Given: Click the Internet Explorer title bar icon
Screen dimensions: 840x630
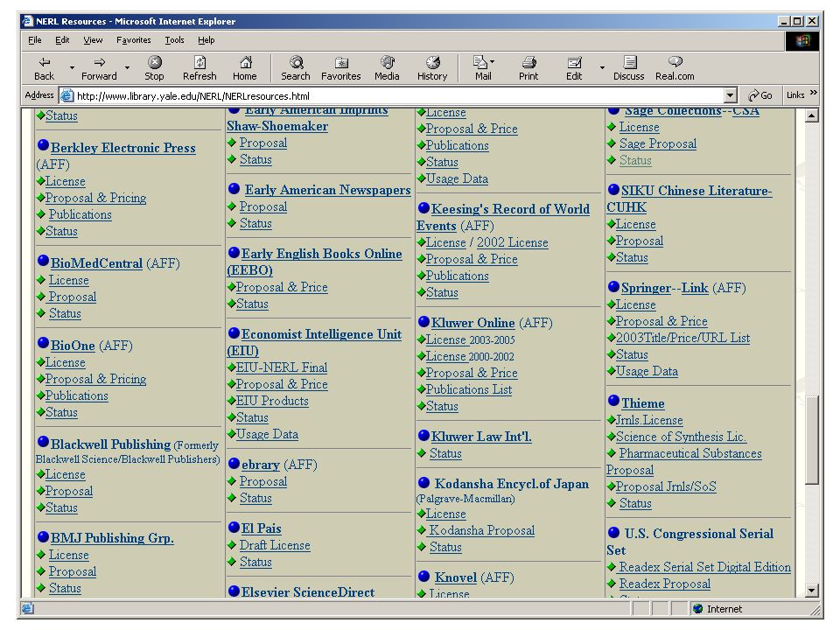Looking at the screenshot, I should click(x=28, y=21).
